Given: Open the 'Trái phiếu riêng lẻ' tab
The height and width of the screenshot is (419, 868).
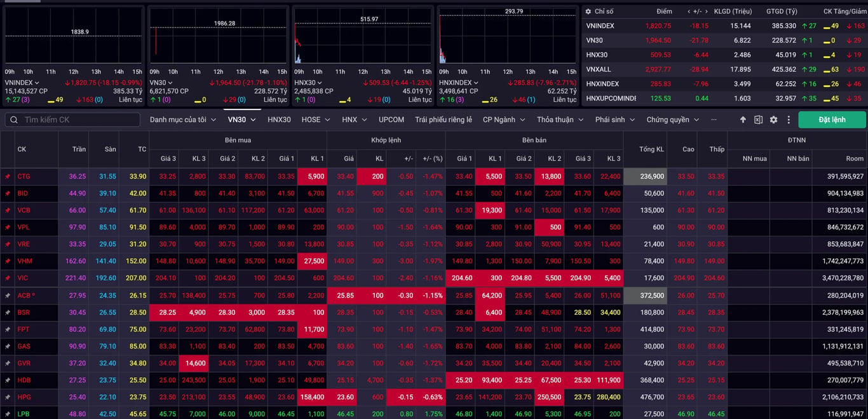Looking at the screenshot, I should point(444,120).
